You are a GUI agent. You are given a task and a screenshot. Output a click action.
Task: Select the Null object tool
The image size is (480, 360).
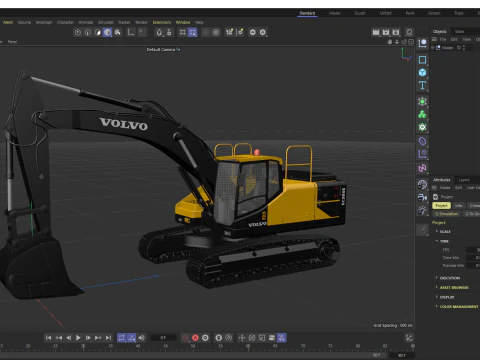pos(422,43)
